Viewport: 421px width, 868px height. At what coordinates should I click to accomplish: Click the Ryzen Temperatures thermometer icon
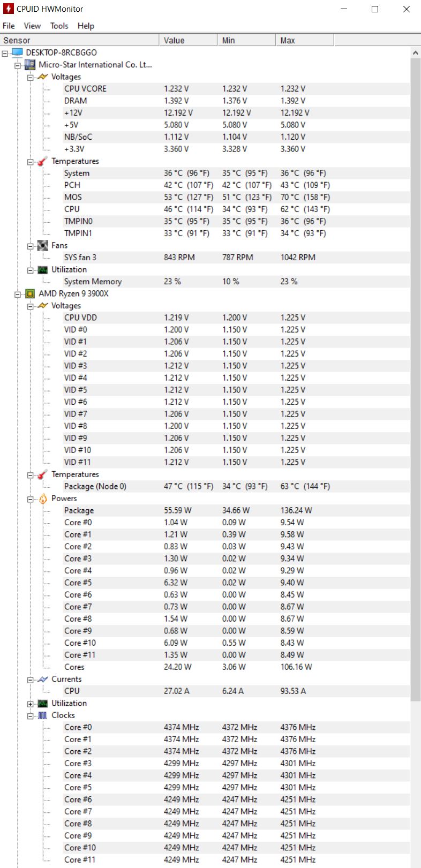(43, 474)
